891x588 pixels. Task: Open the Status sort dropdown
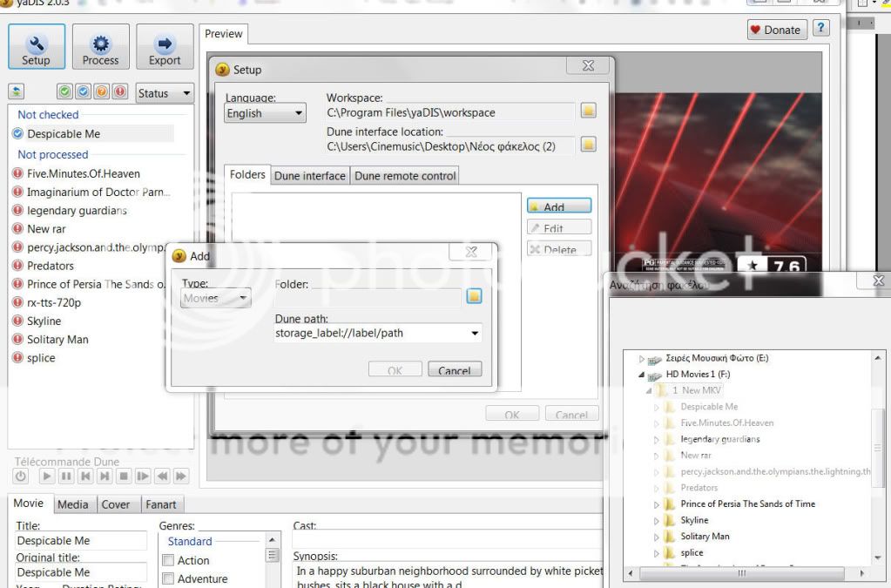[x=165, y=93]
